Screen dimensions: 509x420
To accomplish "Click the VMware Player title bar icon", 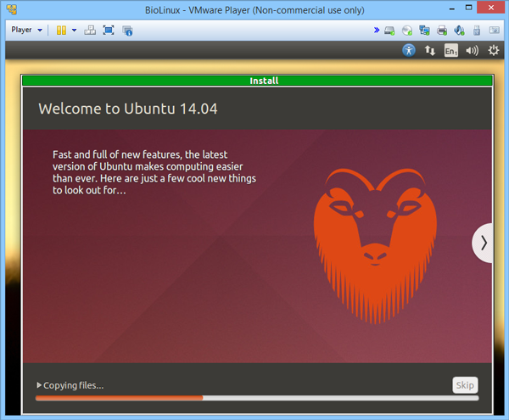I will 12,9.
